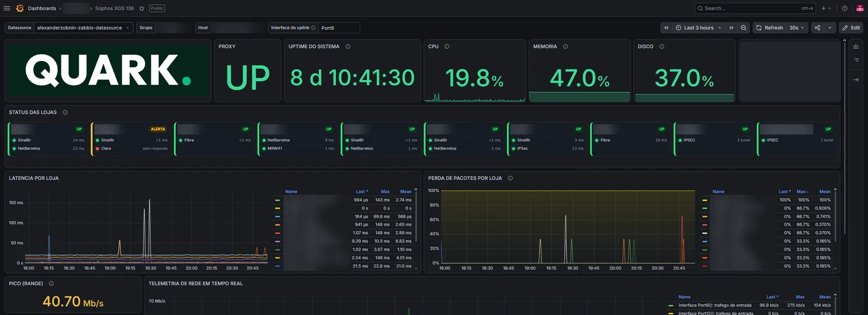Image resolution: width=868 pixels, height=315 pixels.
Task: Click the Grafana logo icon
Action: point(20,8)
